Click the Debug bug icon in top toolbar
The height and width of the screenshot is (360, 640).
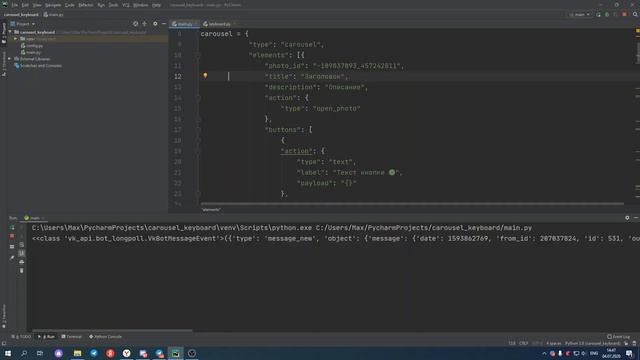pyautogui.click(x=607, y=15)
